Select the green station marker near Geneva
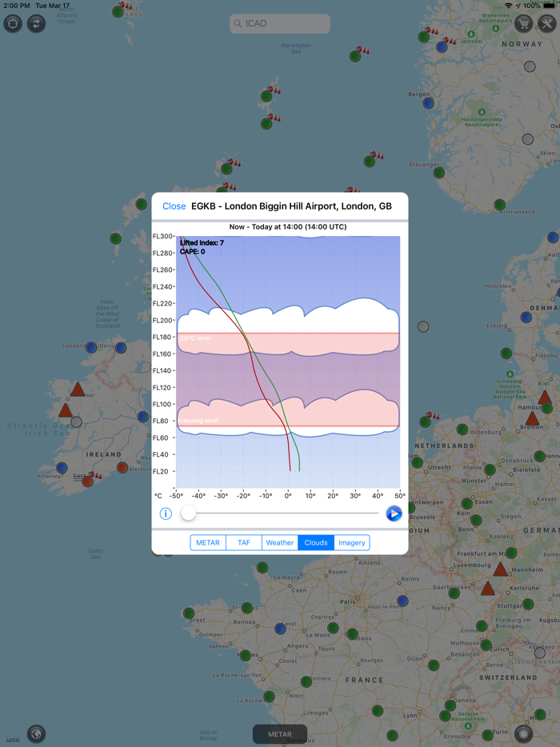The height and width of the screenshot is (747, 560). coord(450,705)
